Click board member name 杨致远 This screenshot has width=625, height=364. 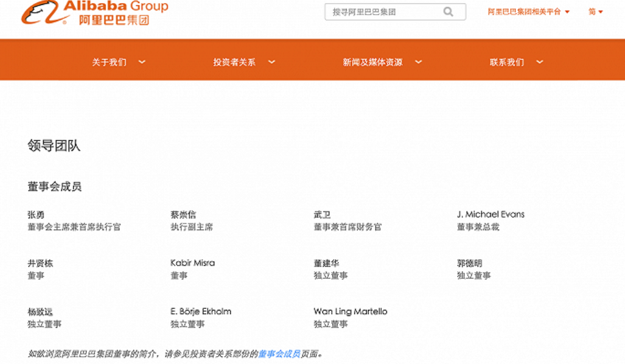coord(40,312)
